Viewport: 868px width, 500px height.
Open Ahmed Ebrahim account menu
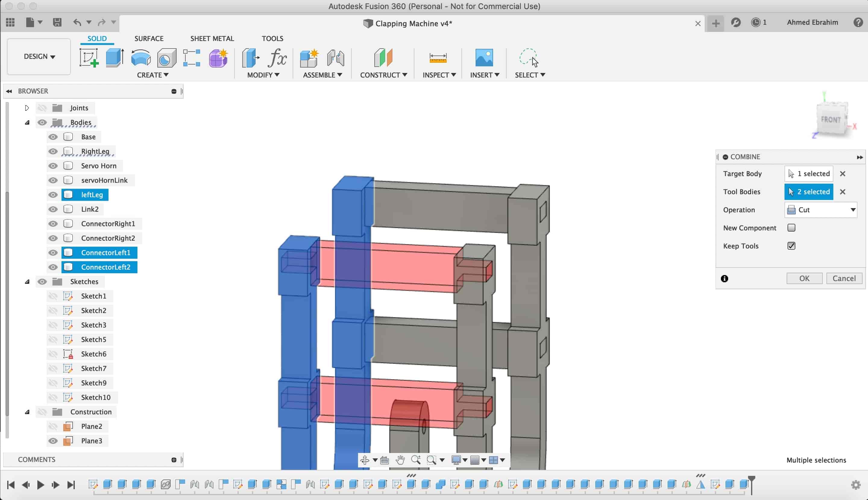[x=813, y=22]
